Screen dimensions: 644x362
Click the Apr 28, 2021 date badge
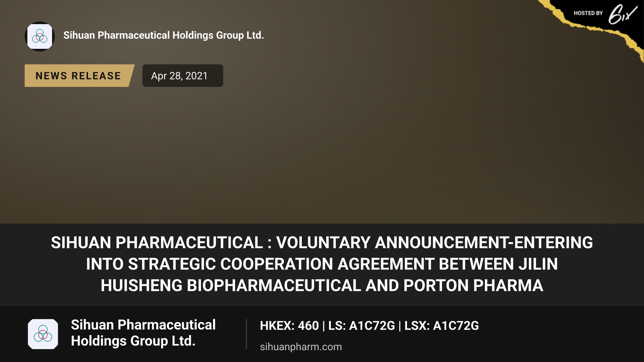182,76
